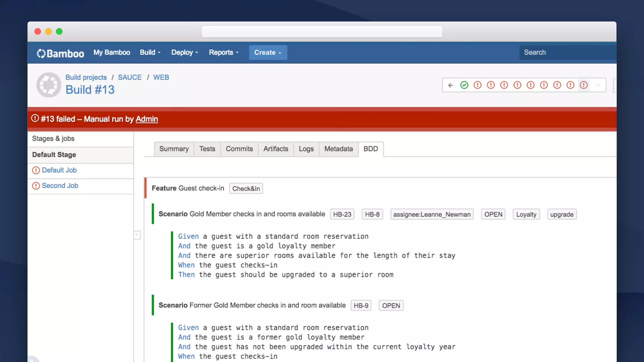Focus the Search input field
The height and width of the screenshot is (362, 644).
coord(566,52)
